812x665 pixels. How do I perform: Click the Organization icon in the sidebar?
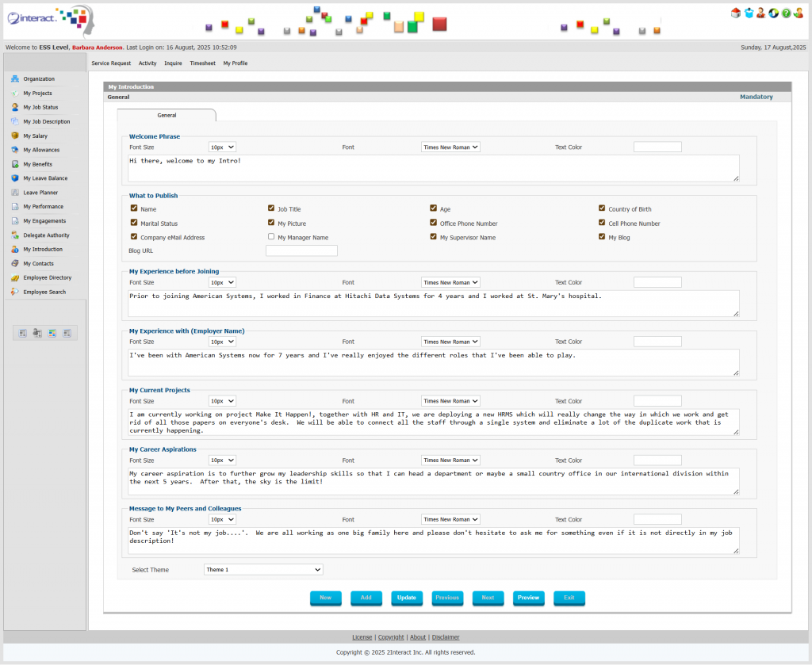point(15,78)
